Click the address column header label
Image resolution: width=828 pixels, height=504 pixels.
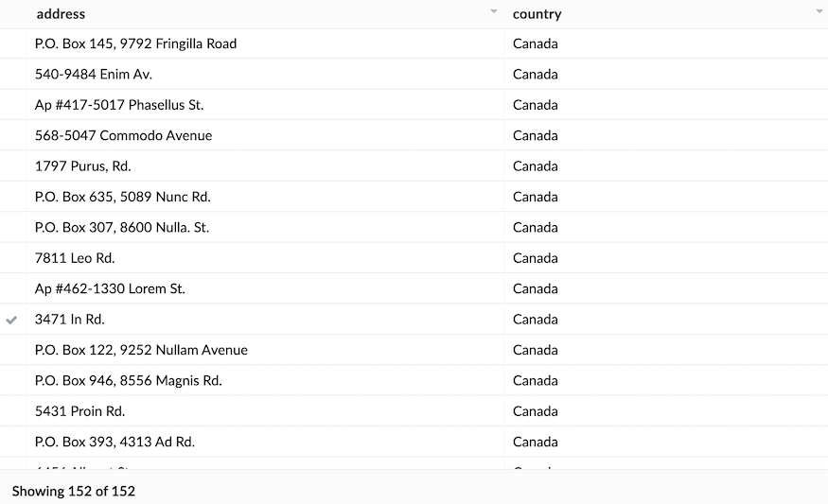tap(61, 14)
